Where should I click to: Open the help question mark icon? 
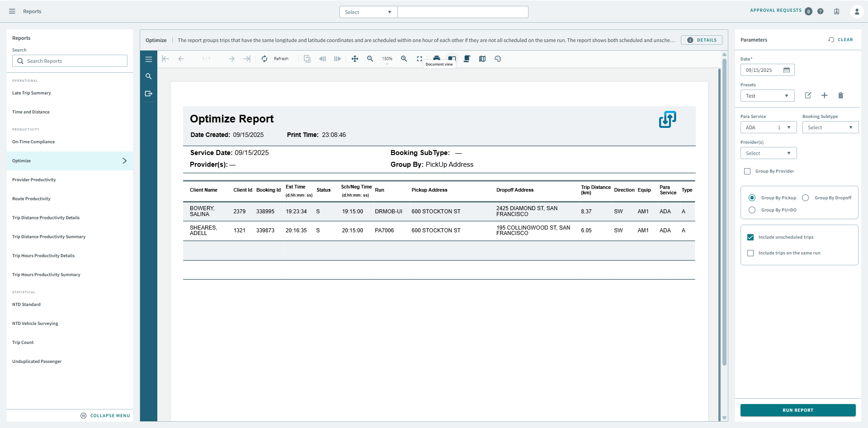tap(821, 11)
